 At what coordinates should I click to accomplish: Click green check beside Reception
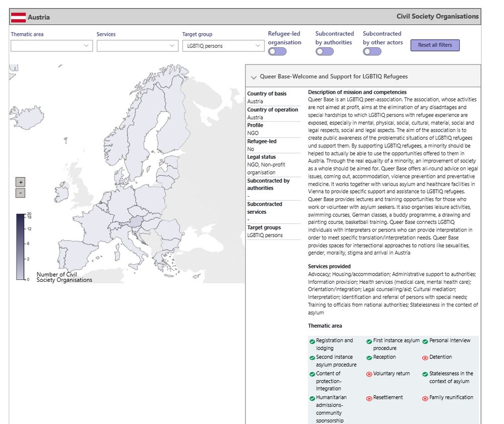369,358
